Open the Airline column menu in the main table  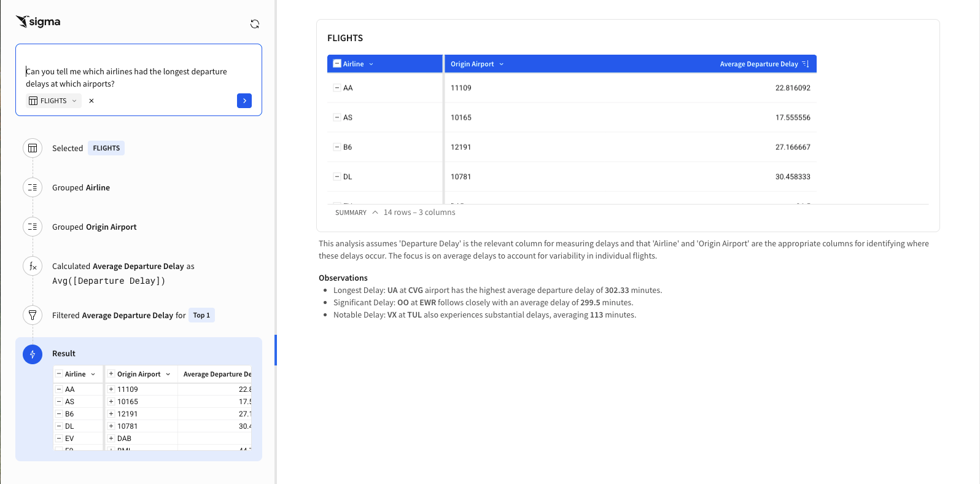point(371,64)
